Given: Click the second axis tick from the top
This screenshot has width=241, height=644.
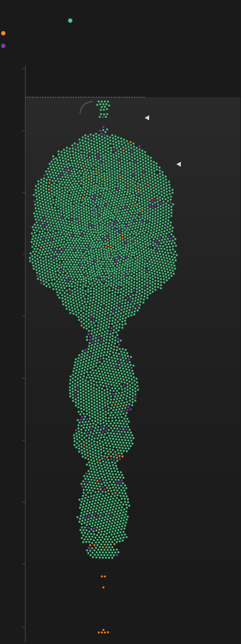Looking at the screenshot, I should click(24, 130).
